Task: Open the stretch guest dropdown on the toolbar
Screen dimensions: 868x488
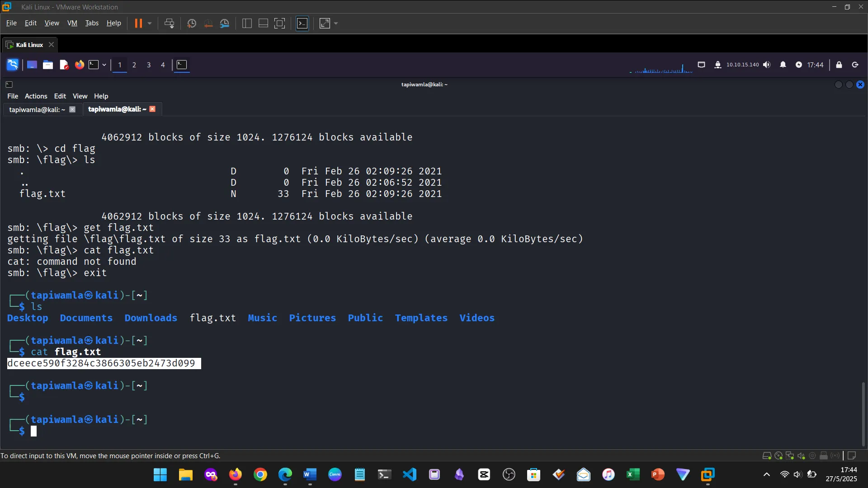Action: click(x=335, y=23)
